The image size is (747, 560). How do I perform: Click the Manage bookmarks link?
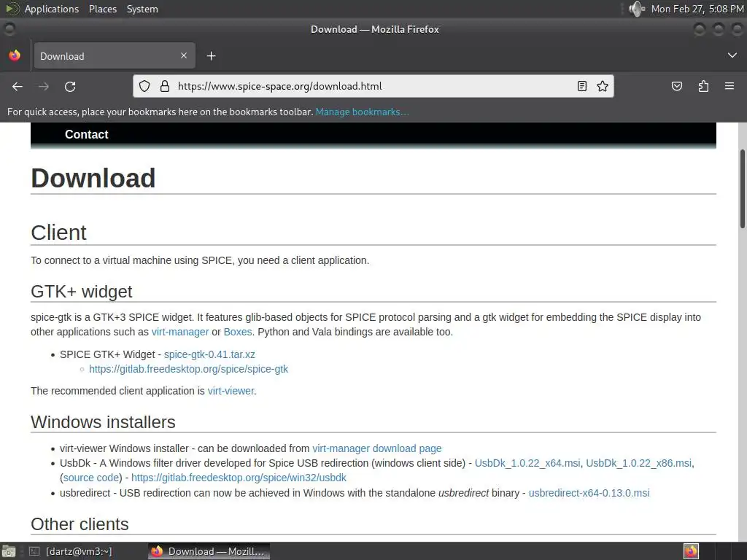[362, 112]
